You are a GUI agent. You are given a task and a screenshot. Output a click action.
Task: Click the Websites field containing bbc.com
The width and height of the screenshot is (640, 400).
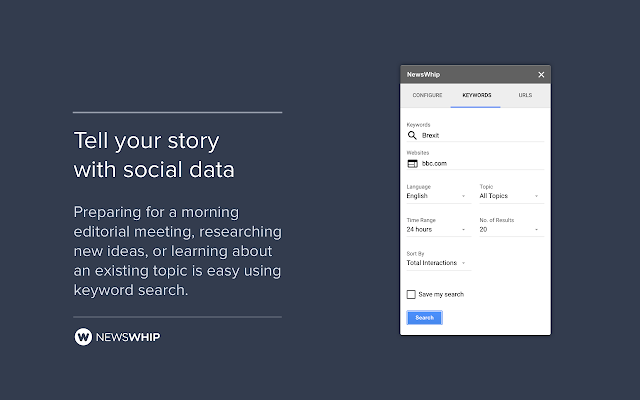(x=480, y=162)
